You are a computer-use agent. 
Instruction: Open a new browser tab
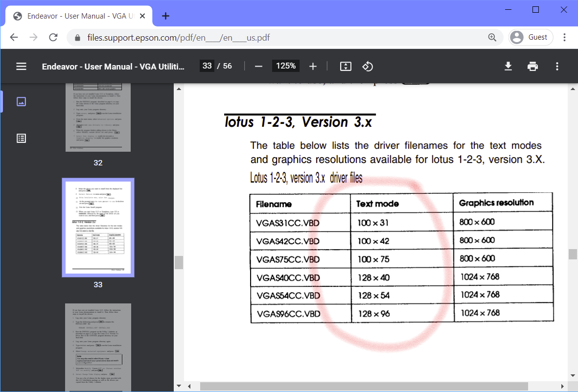[165, 16]
